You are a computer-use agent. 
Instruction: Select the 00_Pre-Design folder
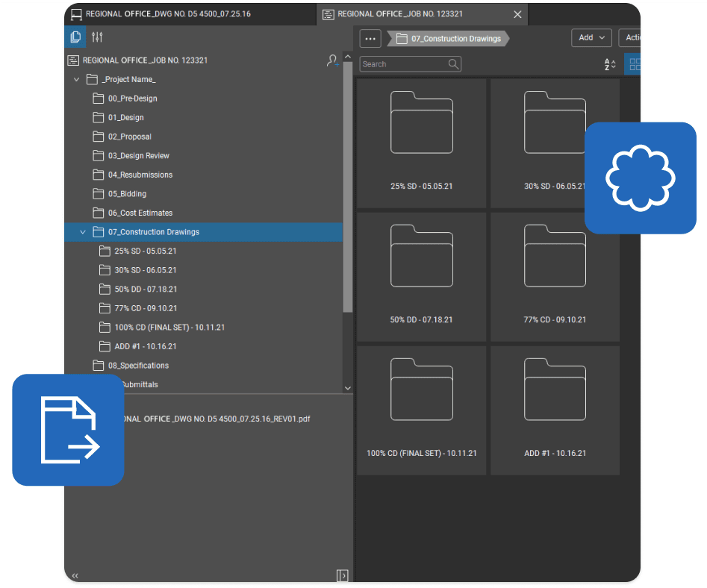(125, 98)
